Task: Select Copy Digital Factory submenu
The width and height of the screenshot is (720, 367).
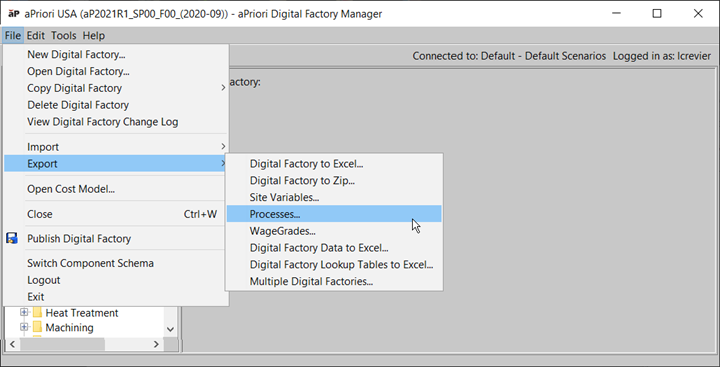Action: pyautogui.click(x=116, y=88)
